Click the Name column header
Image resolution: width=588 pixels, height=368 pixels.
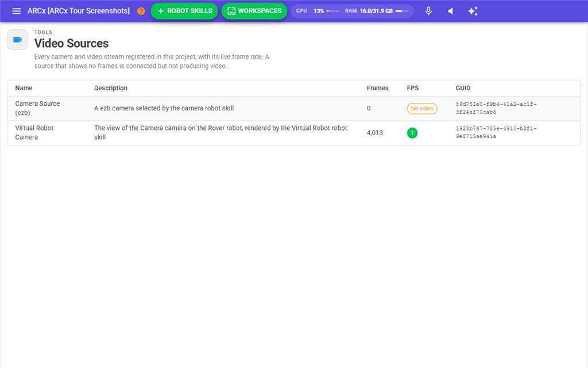click(24, 88)
